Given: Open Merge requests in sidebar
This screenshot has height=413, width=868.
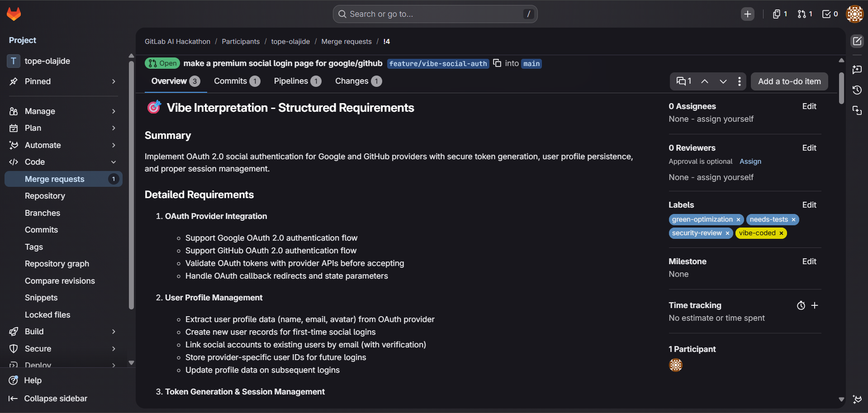Looking at the screenshot, I should pyautogui.click(x=63, y=179).
